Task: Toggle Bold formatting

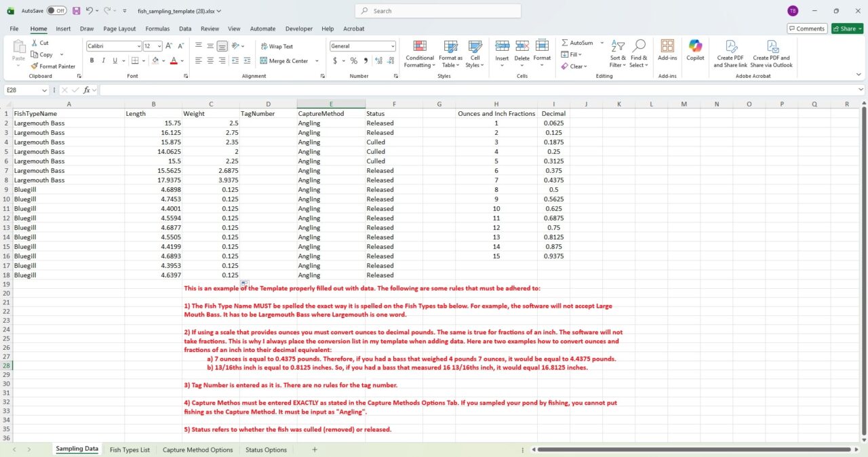Action: (x=92, y=60)
